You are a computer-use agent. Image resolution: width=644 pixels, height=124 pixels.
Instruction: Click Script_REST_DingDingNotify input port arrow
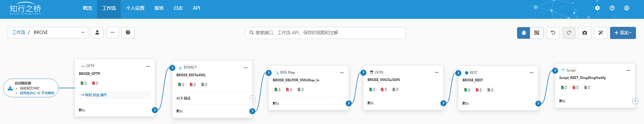pyautogui.click(x=555, y=70)
